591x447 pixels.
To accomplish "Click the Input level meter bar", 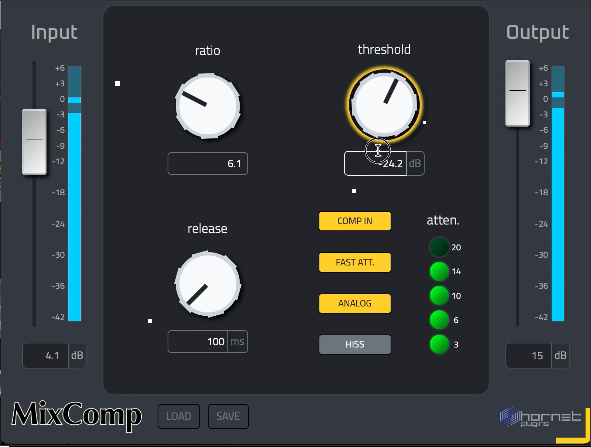I will [75, 194].
